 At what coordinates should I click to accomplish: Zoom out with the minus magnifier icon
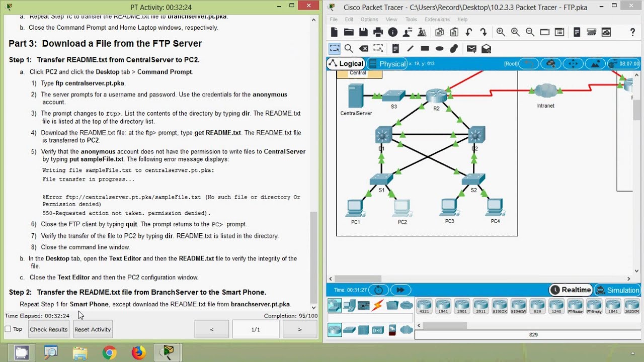(530, 32)
